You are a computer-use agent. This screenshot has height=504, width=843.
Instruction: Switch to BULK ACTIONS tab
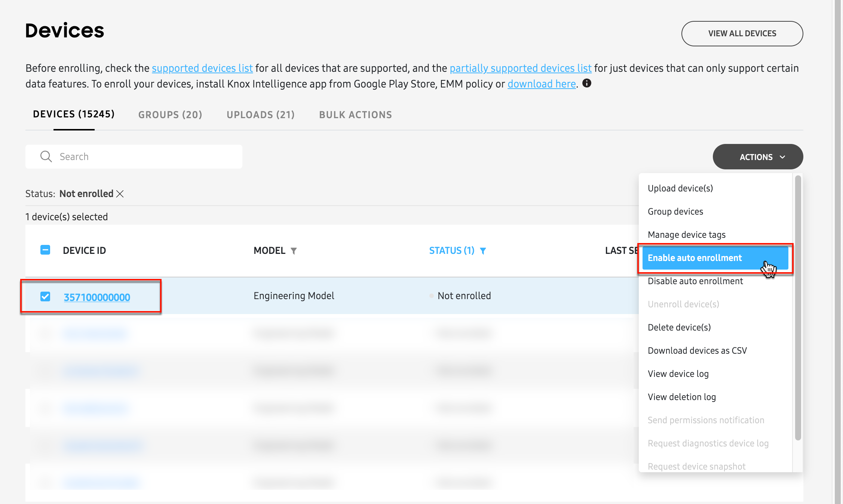coord(355,115)
